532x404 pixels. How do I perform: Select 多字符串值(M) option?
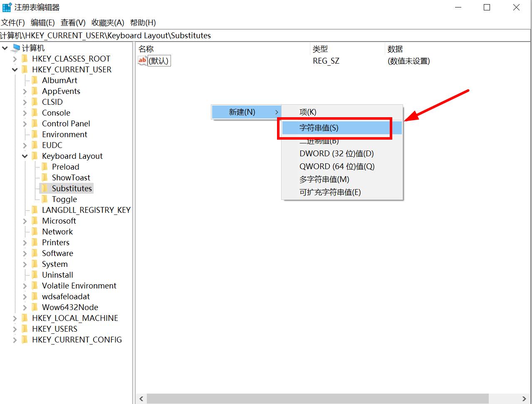pyautogui.click(x=324, y=179)
